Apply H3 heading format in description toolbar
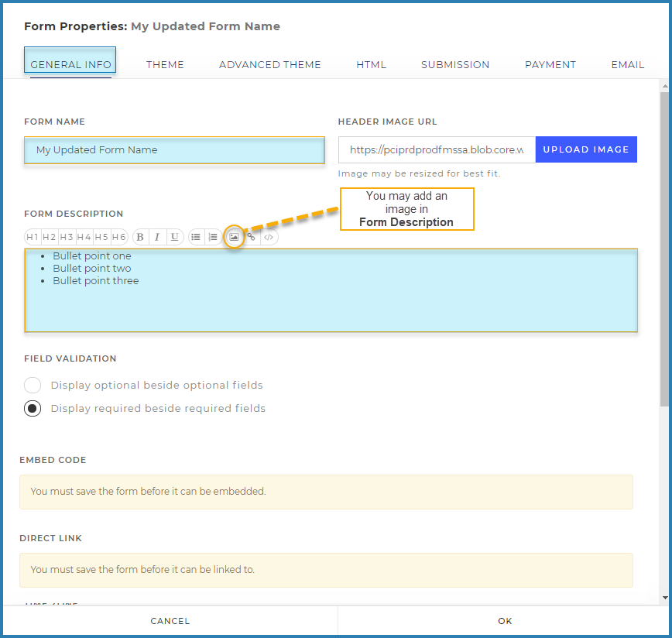 click(x=67, y=237)
